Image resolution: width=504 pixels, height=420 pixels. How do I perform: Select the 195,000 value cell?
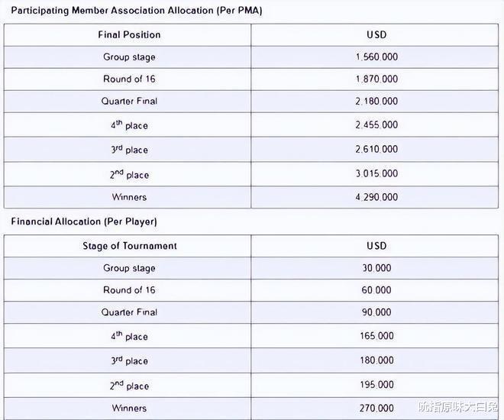[x=376, y=385]
